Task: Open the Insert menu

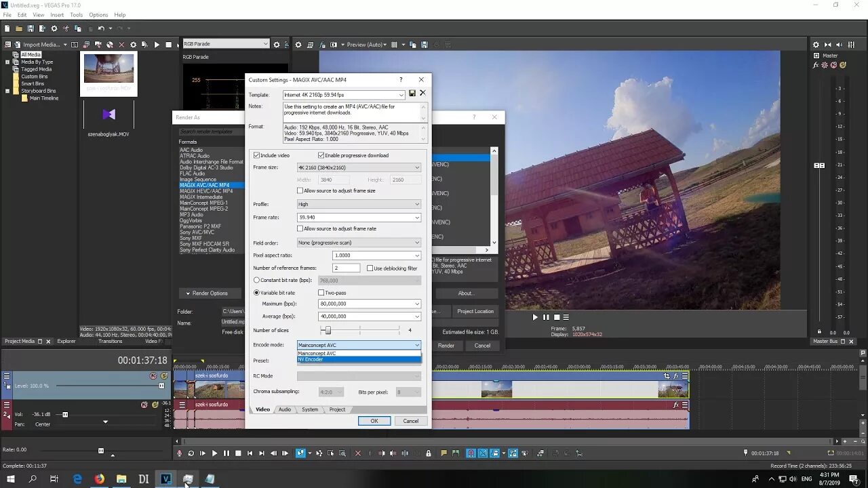Action: [57, 15]
